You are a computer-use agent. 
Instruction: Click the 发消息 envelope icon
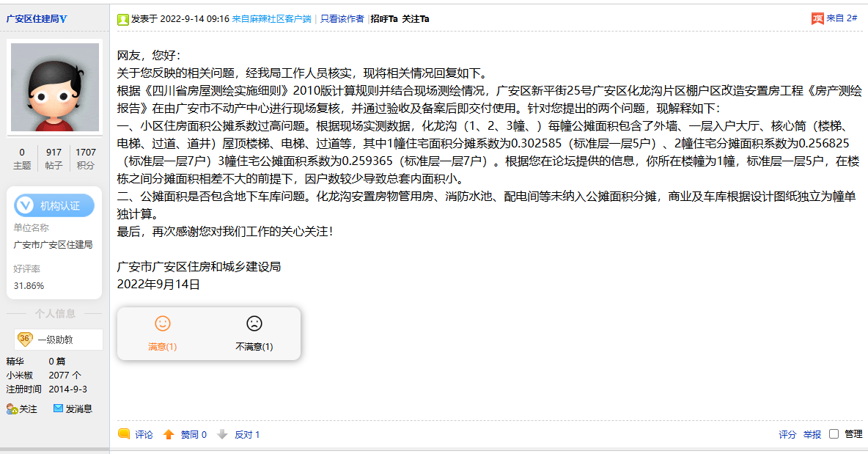coord(58,409)
